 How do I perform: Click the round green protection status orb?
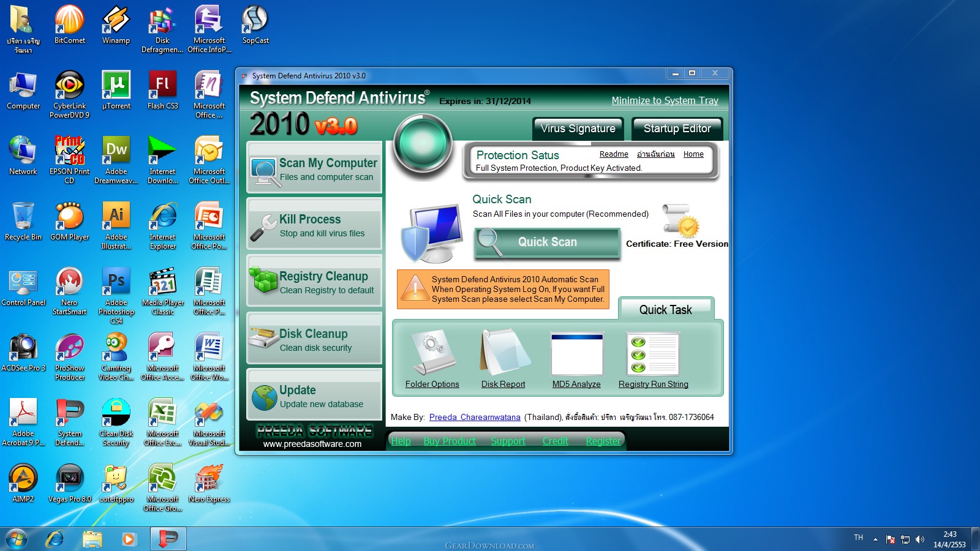point(423,144)
